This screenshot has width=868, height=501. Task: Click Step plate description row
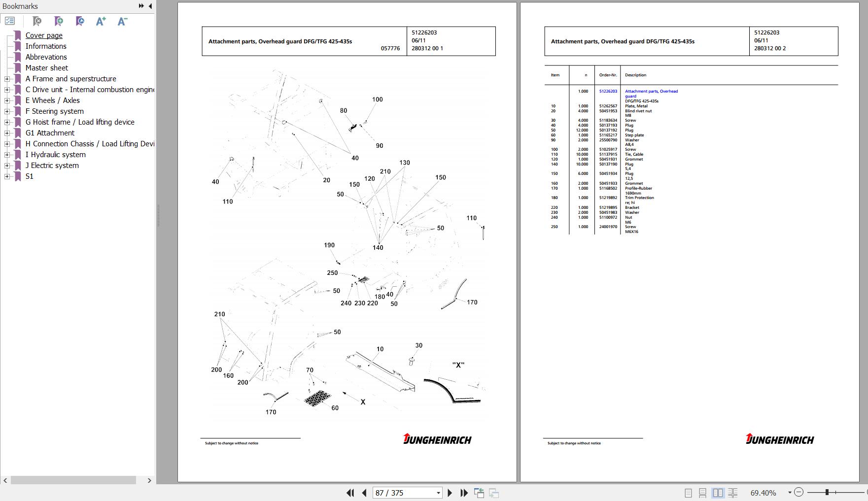[634, 135]
